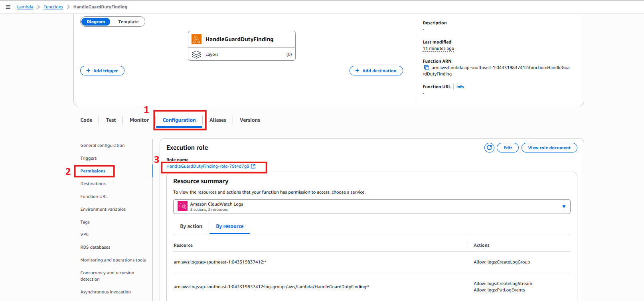644x301 pixels.
Task: Switch to Template view
Action: click(x=128, y=22)
